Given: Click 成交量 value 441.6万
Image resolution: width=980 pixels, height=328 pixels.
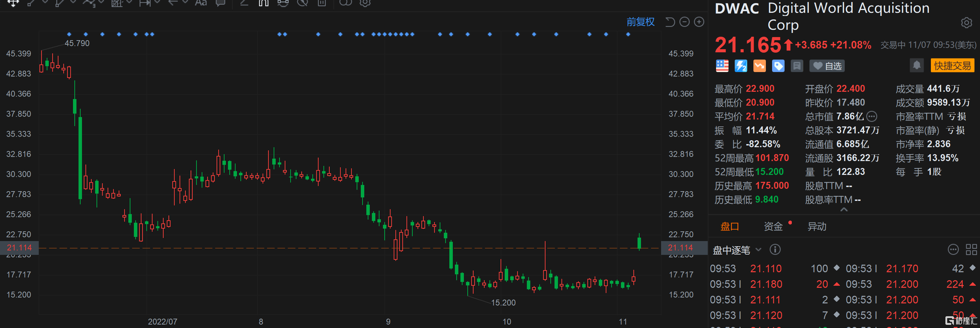Looking at the screenshot, I should (x=943, y=89).
